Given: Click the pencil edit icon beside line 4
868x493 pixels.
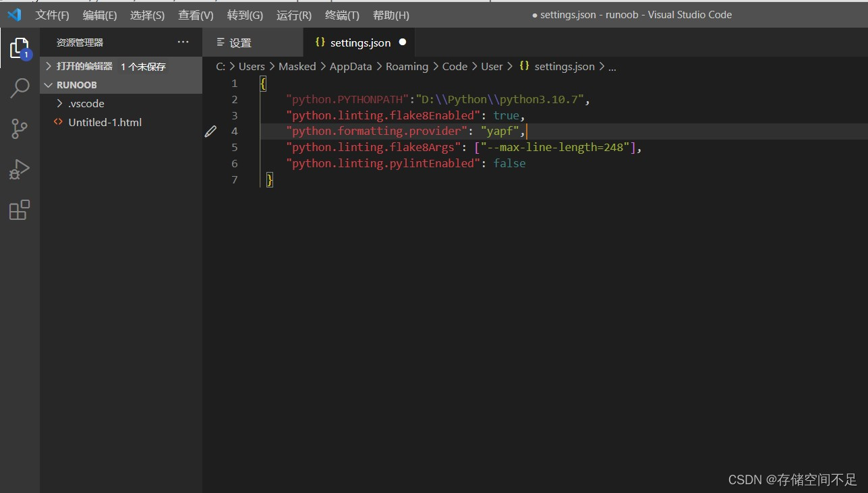Looking at the screenshot, I should [210, 132].
